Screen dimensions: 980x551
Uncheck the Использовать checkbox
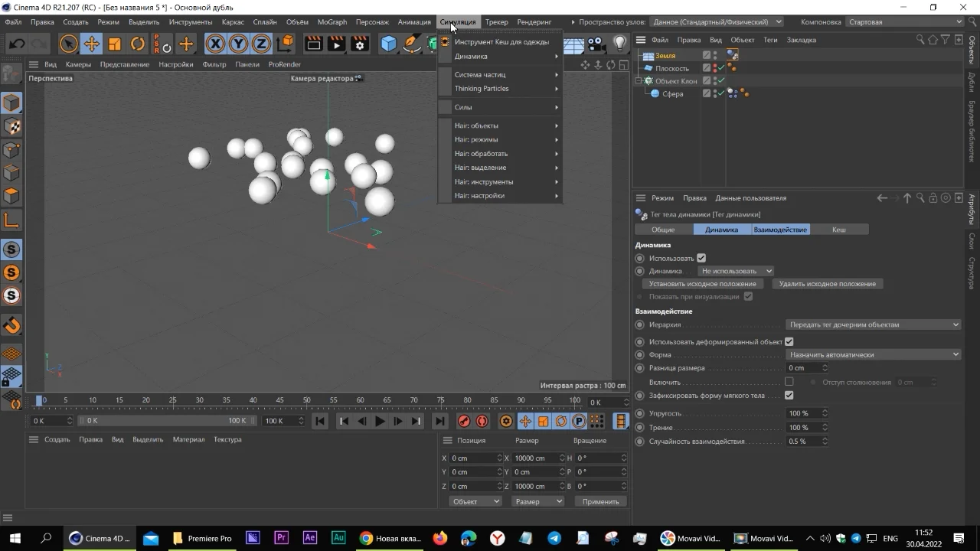[701, 258]
